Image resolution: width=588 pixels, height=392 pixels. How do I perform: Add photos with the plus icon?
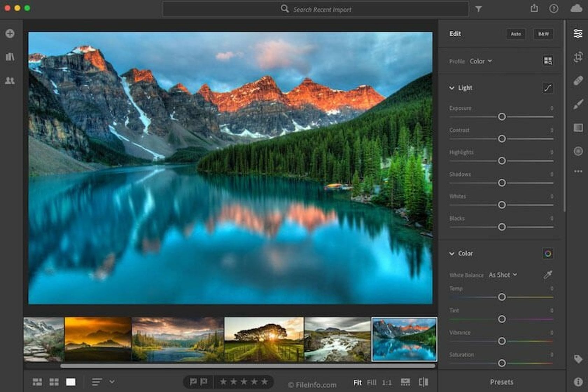pos(10,34)
